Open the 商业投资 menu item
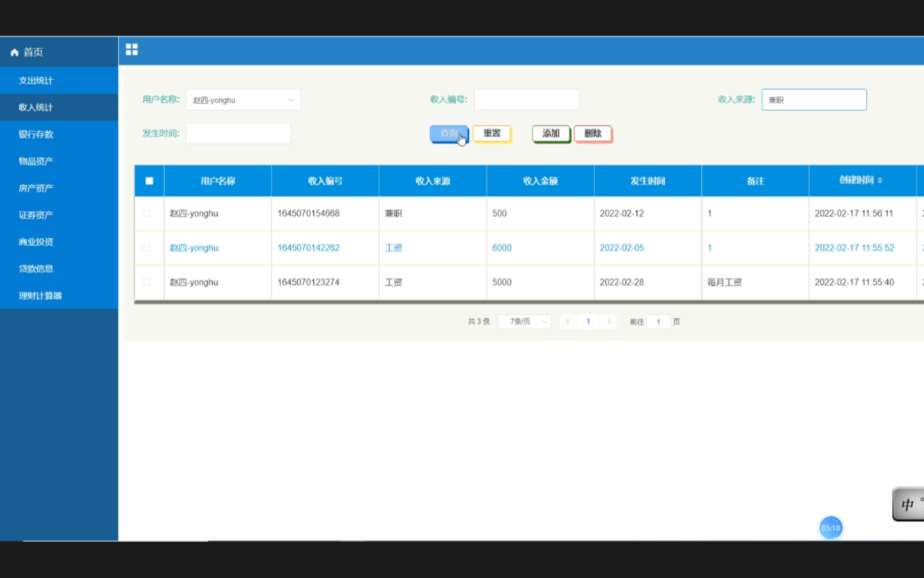The height and width of the screenshot is (578, 924). [x=59, y=242]
